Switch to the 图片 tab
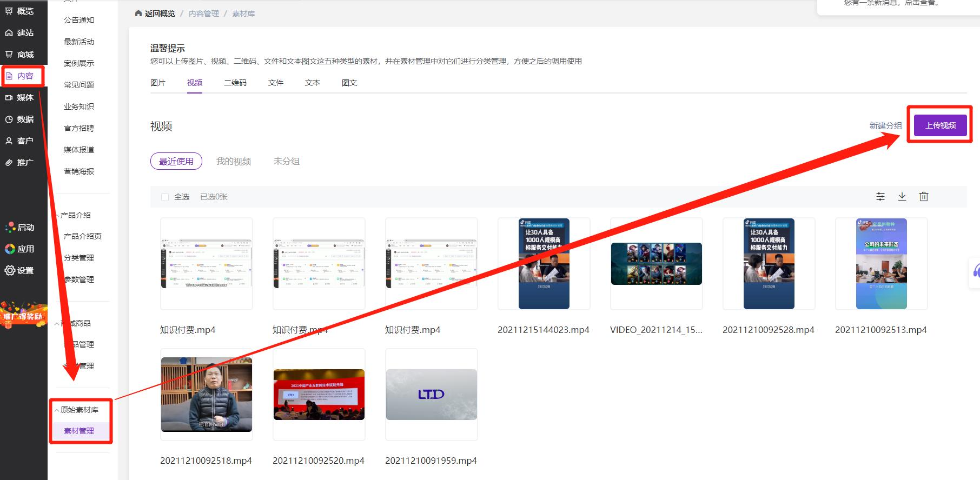980x480 pixels. point(157,83)
